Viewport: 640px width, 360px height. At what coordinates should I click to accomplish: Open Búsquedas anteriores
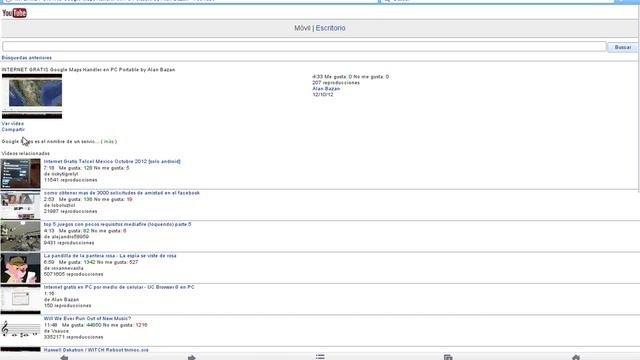(x=27, y=58)
